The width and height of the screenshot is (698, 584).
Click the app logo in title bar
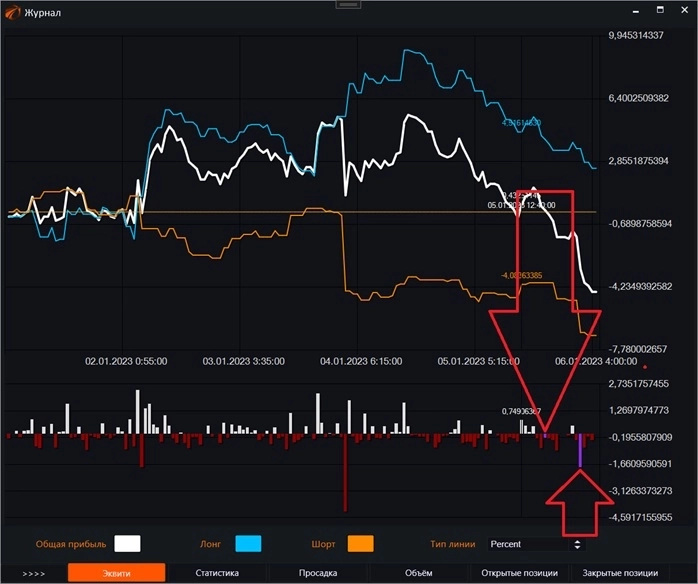pyautogui.click(x=12, y=12)
